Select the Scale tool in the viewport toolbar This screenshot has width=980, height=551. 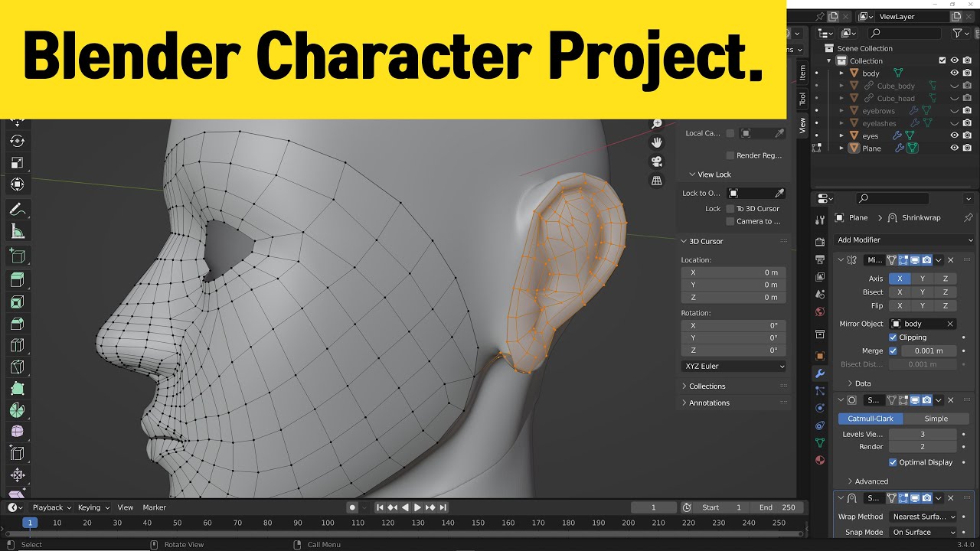tap(17, 163)
